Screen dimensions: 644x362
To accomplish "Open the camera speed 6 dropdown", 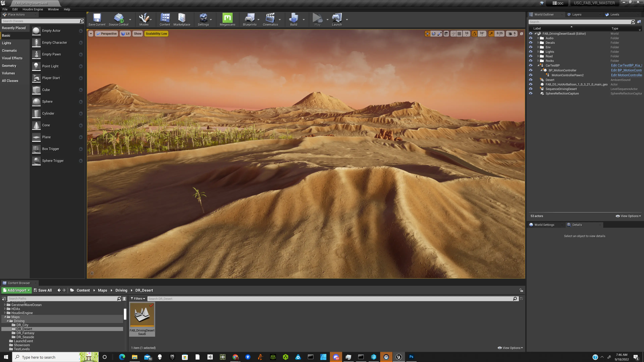I will pyautogui.click(x=512, y=34).
